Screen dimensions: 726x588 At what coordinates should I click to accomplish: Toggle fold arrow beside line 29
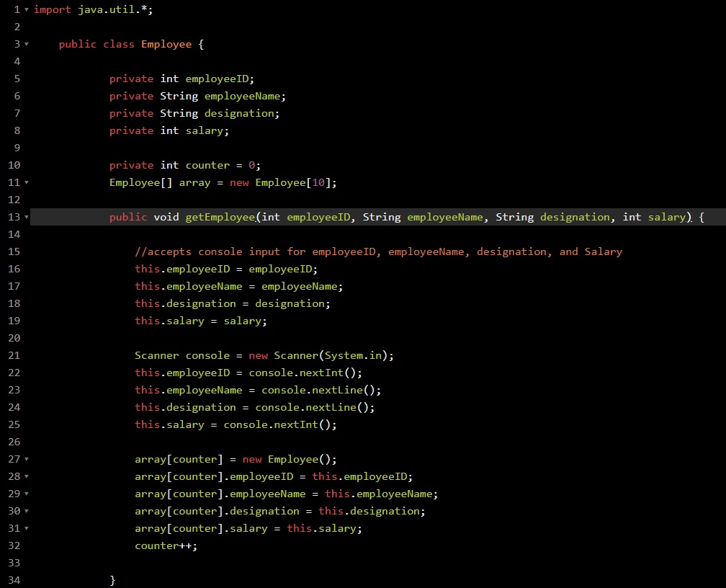click(27, 494)
